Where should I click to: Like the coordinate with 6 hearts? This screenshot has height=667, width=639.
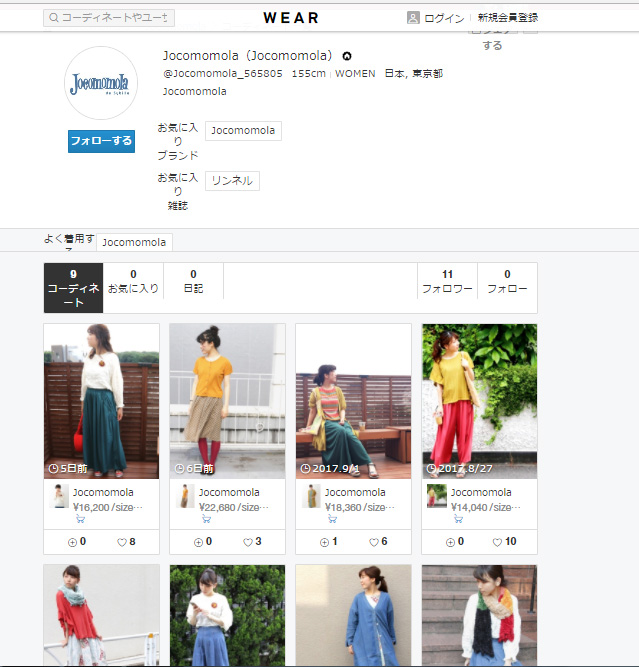(374, 542)
